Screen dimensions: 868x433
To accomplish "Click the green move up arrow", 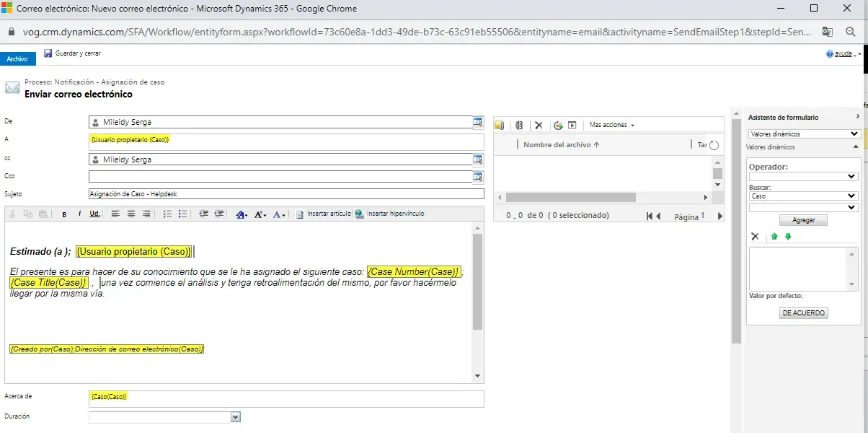I will pos(774,237).
